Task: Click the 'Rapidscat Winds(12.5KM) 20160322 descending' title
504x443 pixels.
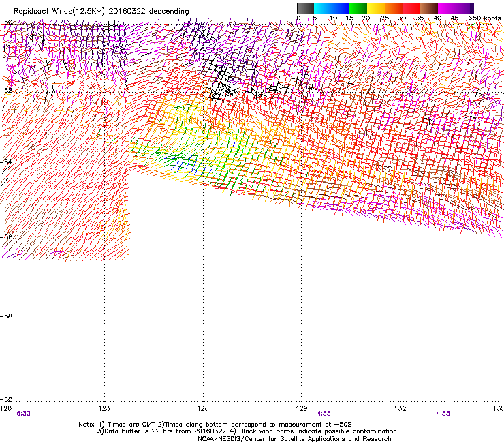Action: (x=101, y=12)
